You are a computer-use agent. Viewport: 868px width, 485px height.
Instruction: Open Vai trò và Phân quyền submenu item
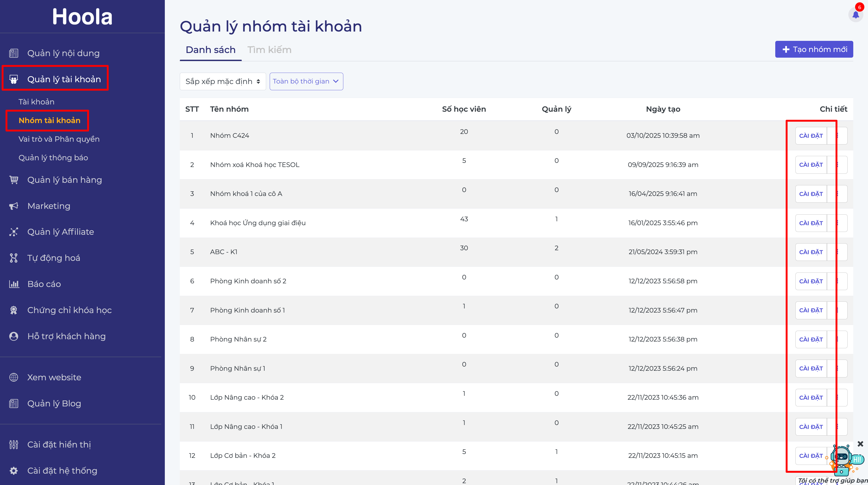pyautogui.click(x=59, y=139)
